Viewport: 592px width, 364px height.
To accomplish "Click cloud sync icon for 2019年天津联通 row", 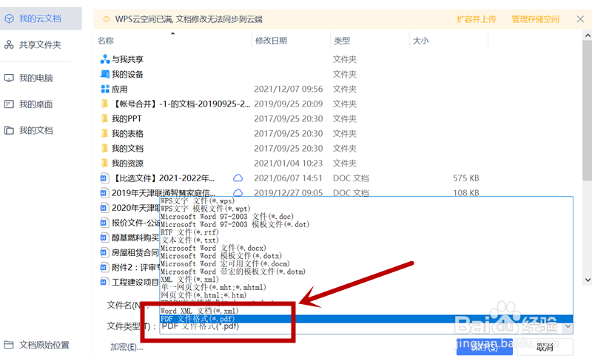I will (238, 193).
